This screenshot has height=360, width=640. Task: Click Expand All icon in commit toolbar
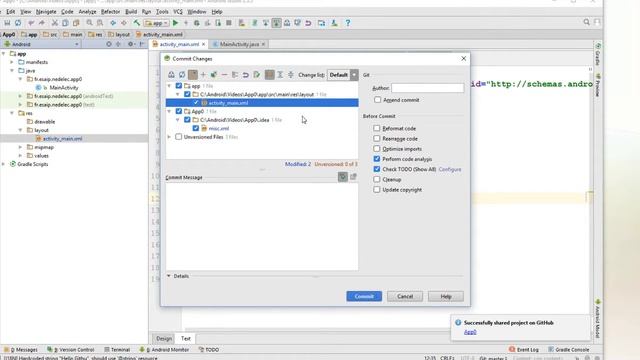pos(280,75)
